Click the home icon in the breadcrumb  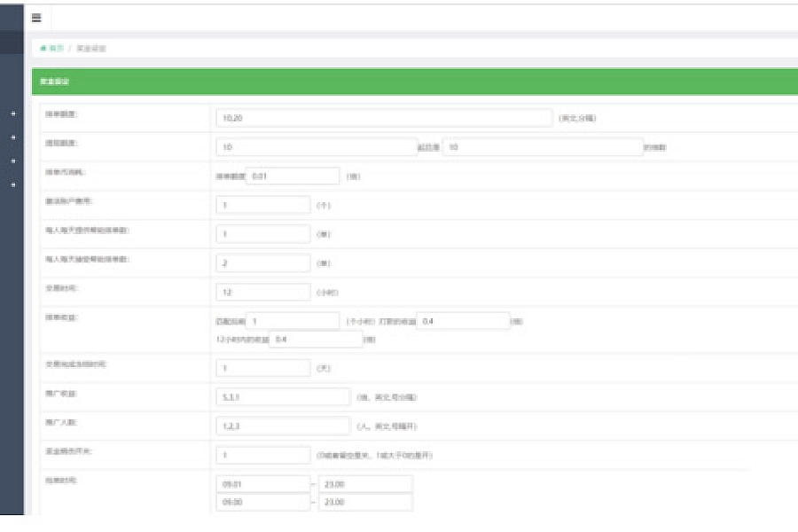43,49
